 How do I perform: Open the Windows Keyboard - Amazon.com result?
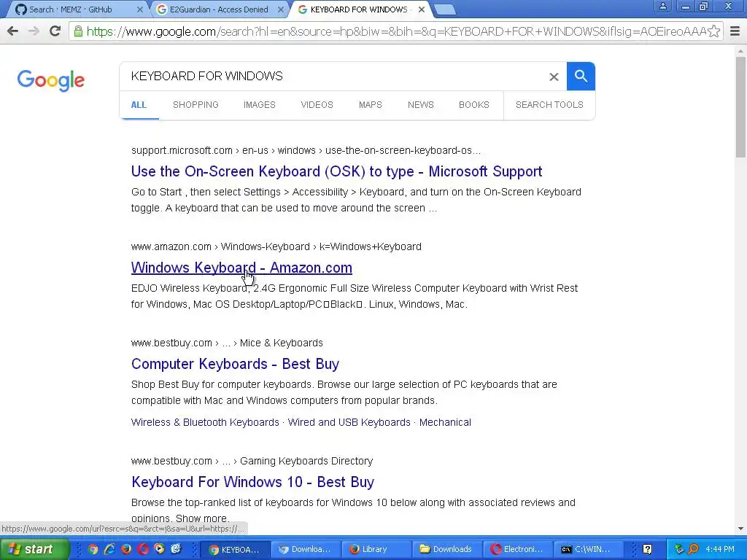tap(241, 268)
